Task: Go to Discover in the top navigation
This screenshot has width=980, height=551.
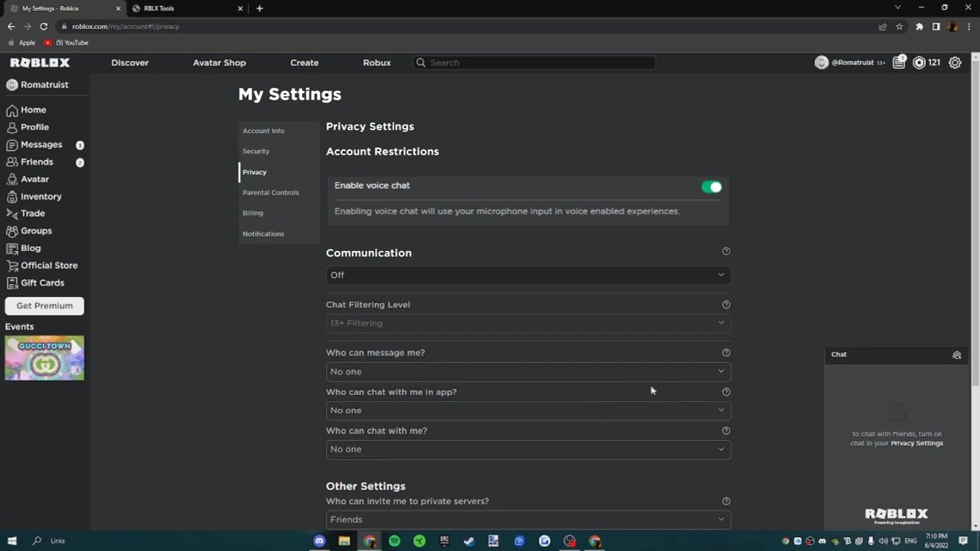Action: coord(129,63)
